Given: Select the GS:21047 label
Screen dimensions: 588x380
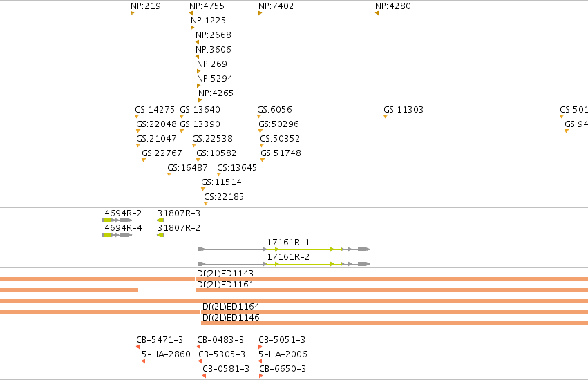Looking at the screenshot, I should coord(156,139).
